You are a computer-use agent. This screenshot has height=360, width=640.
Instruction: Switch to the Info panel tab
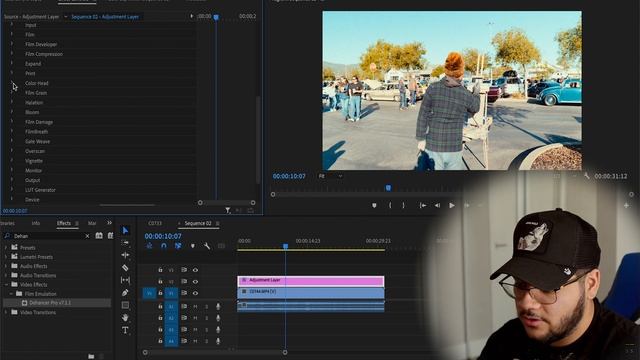(x=36, y=223)
